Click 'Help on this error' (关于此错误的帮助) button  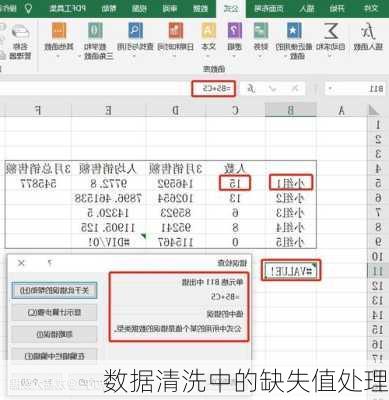(54, 291)
